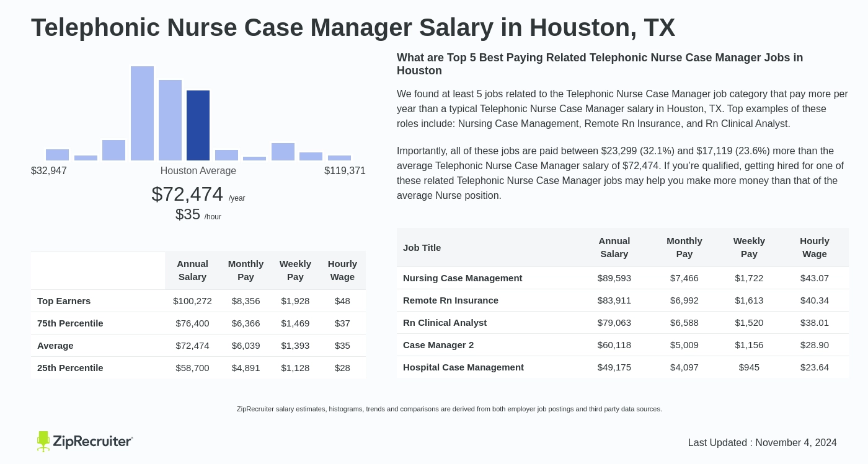Click the $89,593 annual salary cell

(614, 278)
